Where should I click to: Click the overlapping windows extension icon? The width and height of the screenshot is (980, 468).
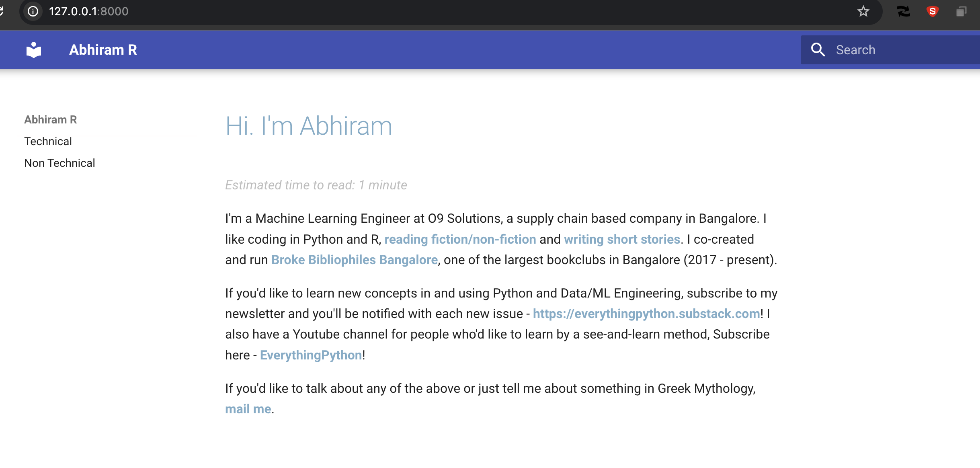(961, 11)
